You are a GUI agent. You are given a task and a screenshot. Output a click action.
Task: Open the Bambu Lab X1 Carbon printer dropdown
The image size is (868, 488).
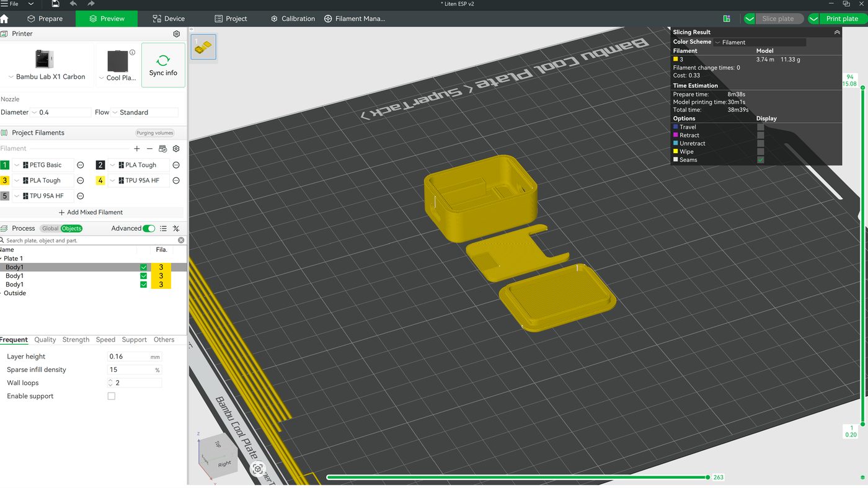coord(47,77)
